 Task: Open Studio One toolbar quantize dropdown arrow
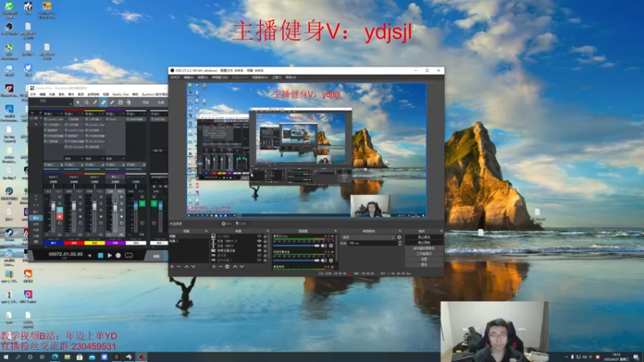pyautogui.click(x=71, y=104)
